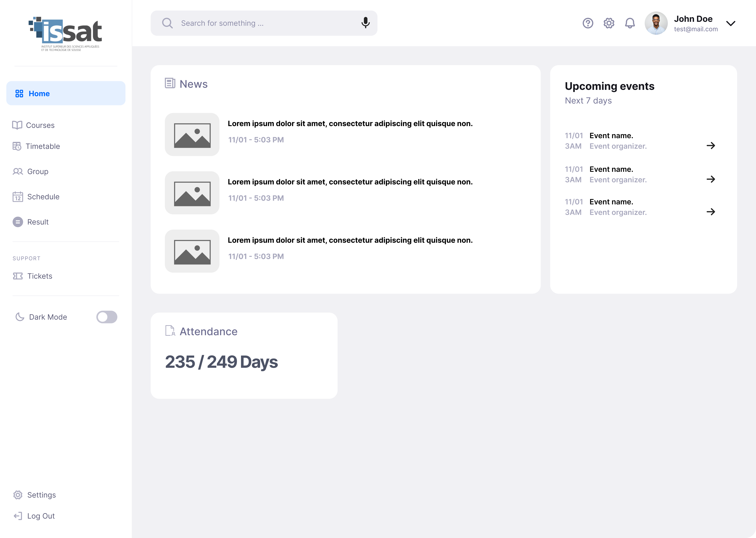This screenshot has width=756, height=538.
Task: Open the Courses menu label
Action: (40, 125)
